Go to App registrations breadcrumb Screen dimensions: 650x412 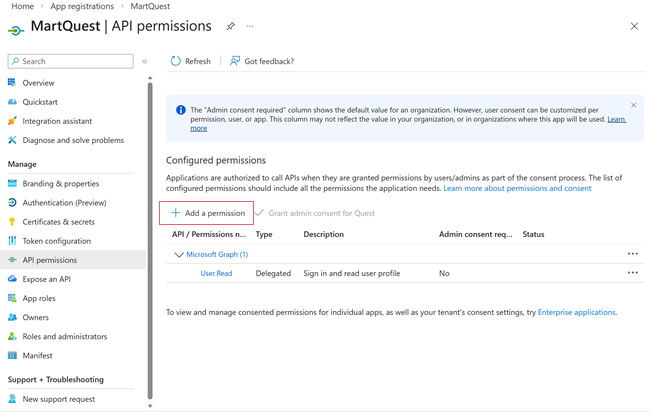point(82,6)
